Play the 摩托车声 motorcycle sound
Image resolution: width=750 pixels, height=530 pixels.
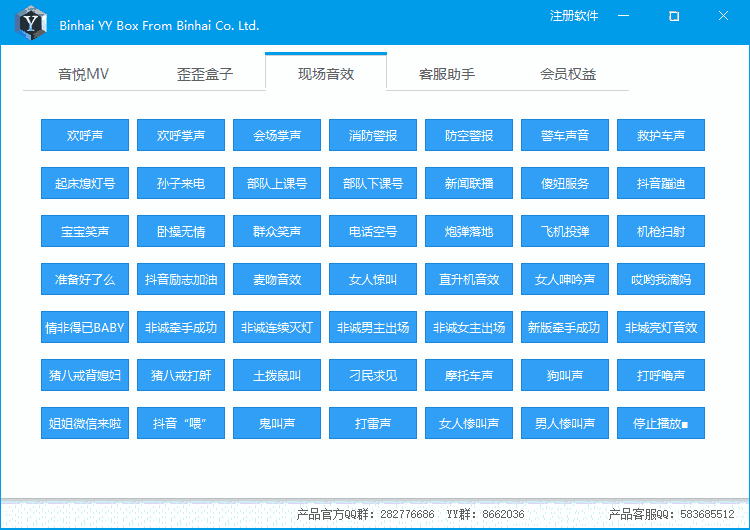[469, 375]
